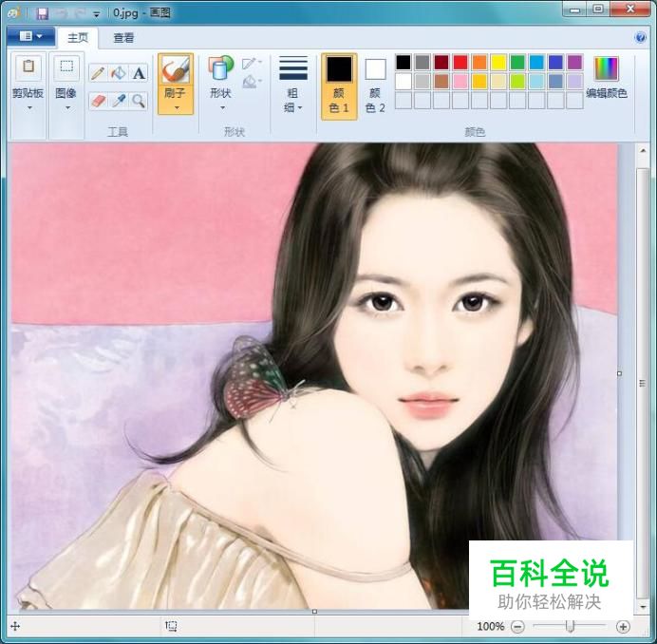The width and height of the screenshot is (657, 644).
Task: Click the Undo arrow in quick access toolbar
Action: pos(61,13)
